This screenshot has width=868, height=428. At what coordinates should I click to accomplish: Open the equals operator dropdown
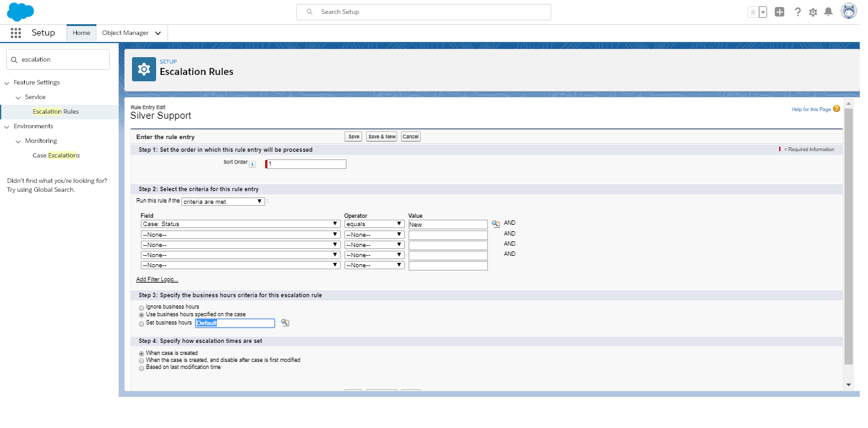374,224
